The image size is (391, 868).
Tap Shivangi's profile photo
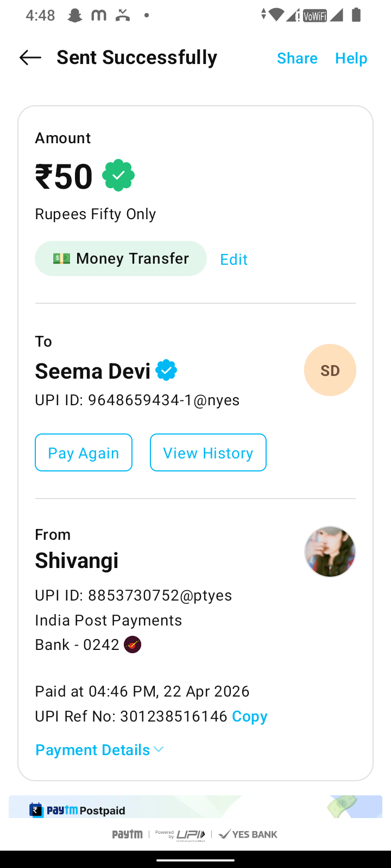click(x=330, y=551)
